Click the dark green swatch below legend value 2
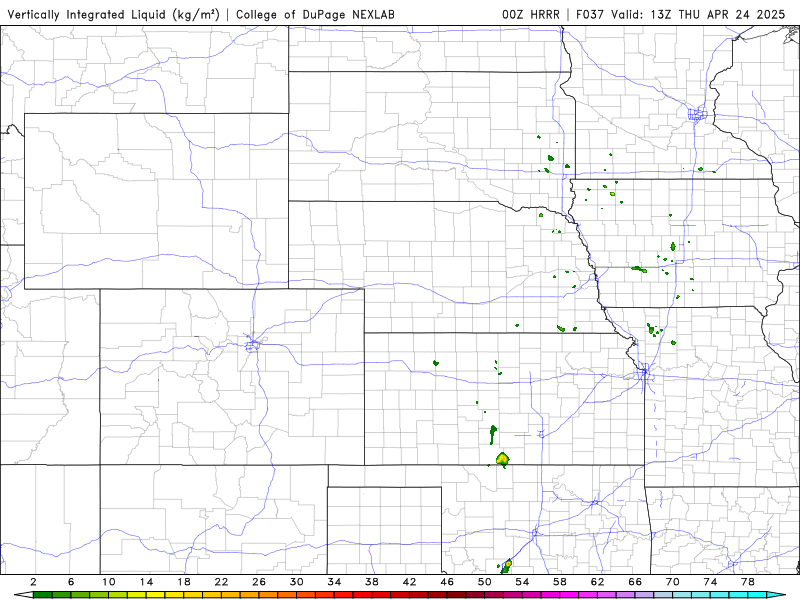The image size is (800, 600). click(x=42, y=595)
